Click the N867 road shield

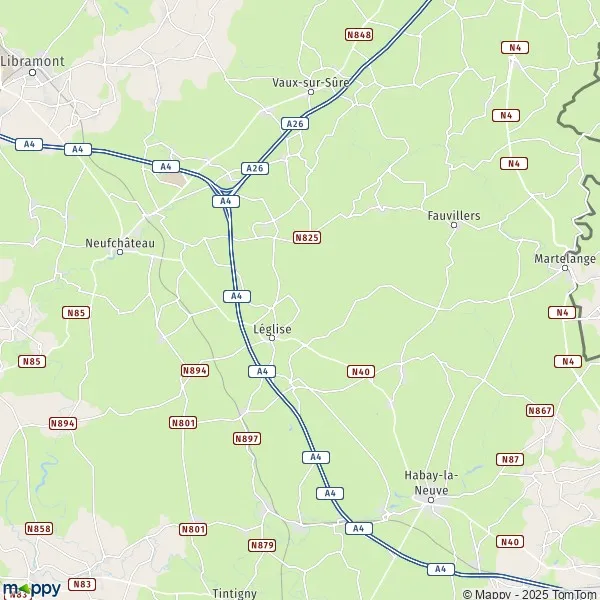(x=540, y=411)
